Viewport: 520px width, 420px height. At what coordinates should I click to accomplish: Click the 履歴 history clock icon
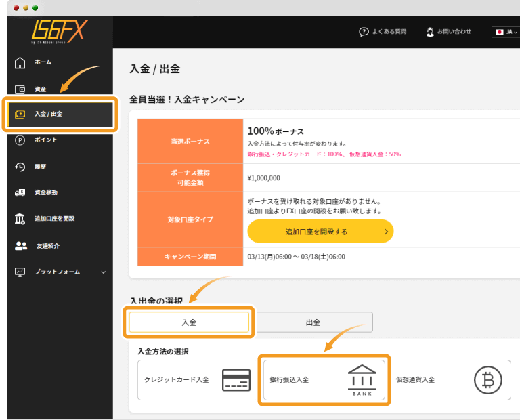(x=20, y=167)
